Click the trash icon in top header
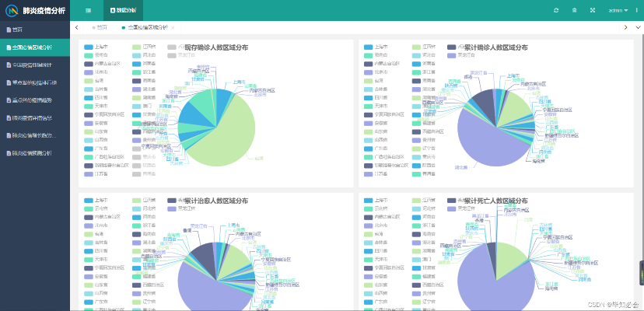This screenshot has height=311, width=644. 574,10
